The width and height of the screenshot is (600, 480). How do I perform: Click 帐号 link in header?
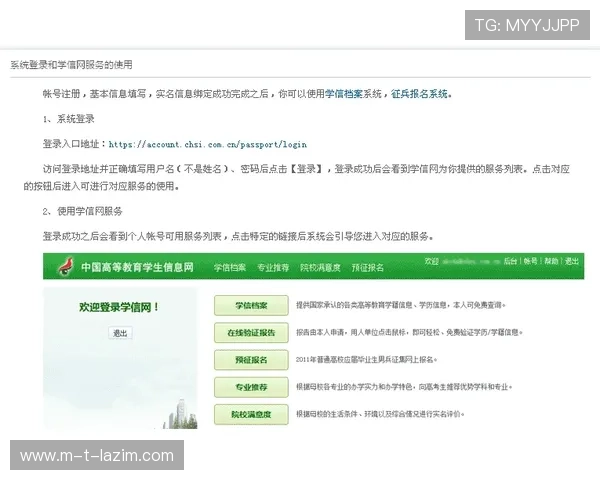530,261
